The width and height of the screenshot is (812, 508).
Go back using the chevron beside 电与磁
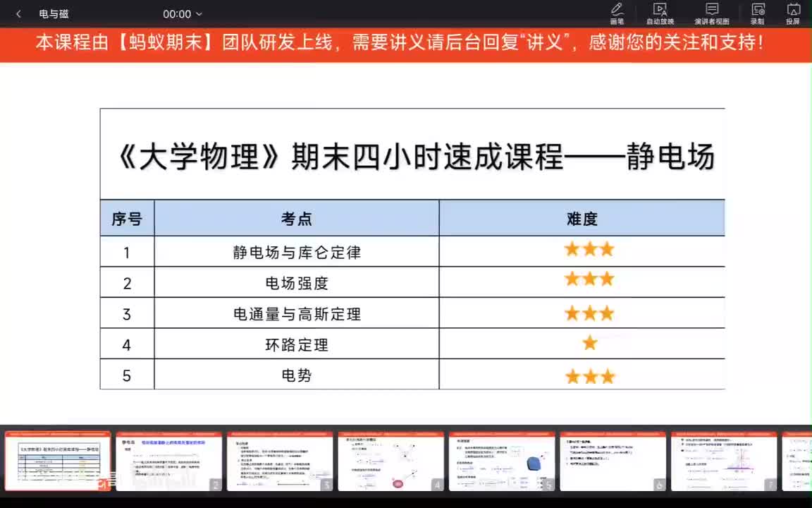tap(18, 14)
